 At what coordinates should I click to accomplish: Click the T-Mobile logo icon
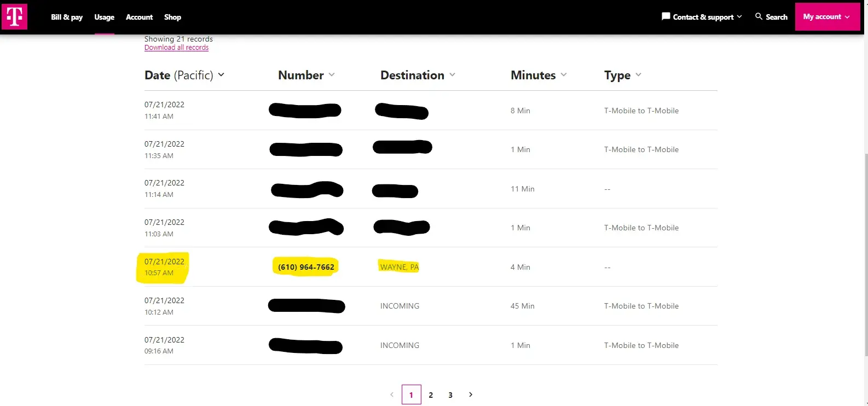(x=14, y=16)
